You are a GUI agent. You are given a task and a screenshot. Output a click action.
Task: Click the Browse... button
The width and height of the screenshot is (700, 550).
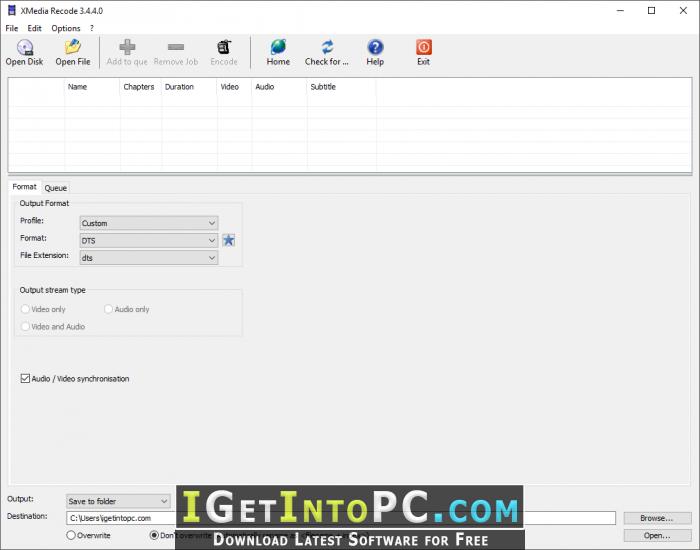click(657, 518)
